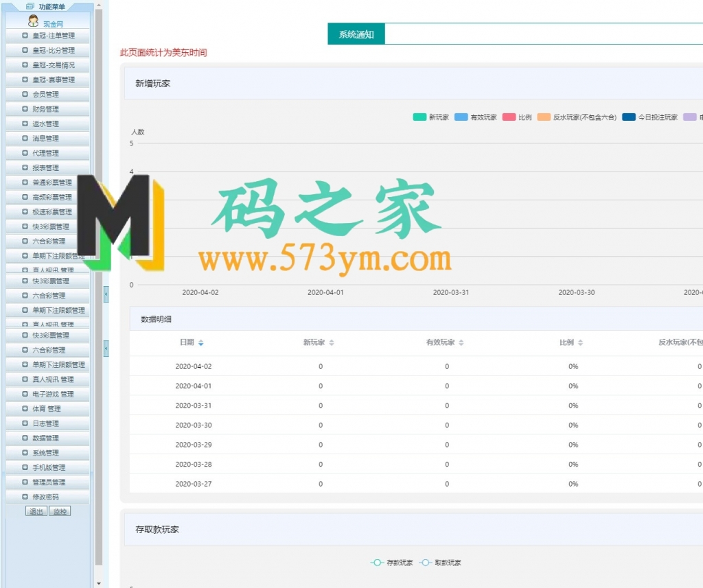
Task: Click the 2020-03-28 date cell in table
Action: click(194, 464)
